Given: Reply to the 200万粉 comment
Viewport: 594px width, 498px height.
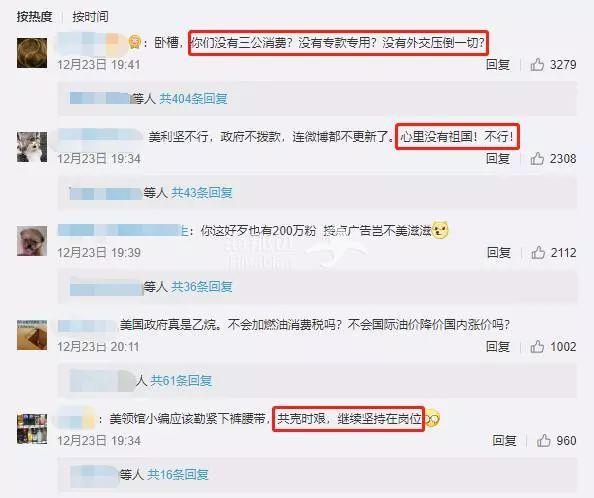Looking at the screenshot, I should point(499,253).
